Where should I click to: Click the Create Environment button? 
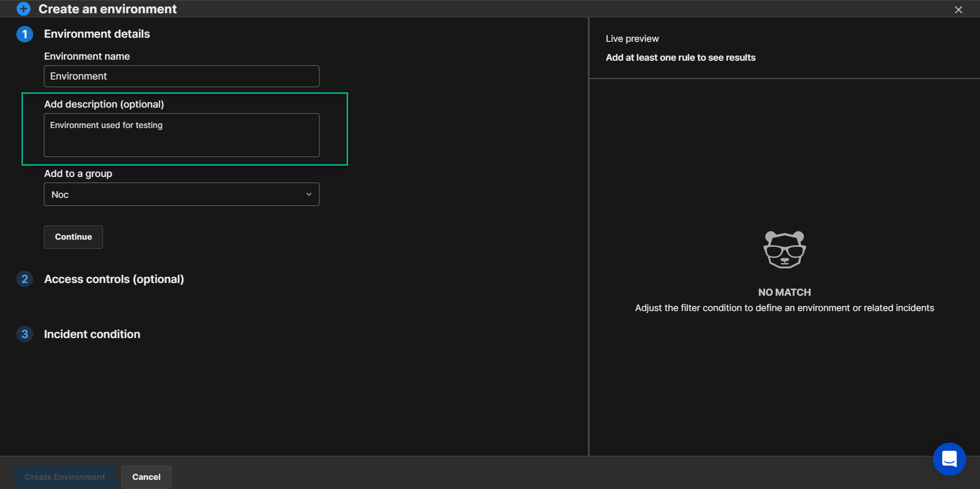coord(65,477)
